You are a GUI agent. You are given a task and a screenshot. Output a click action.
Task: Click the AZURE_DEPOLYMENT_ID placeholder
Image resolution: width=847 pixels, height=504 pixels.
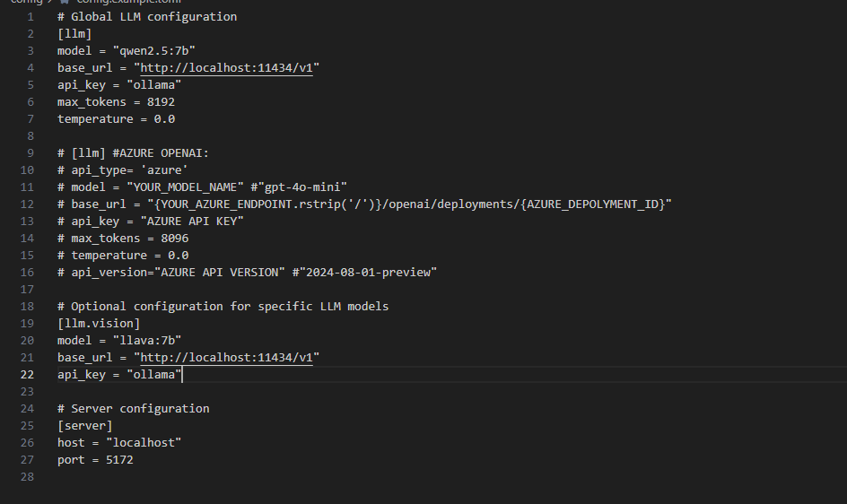(x=592, y=204)
